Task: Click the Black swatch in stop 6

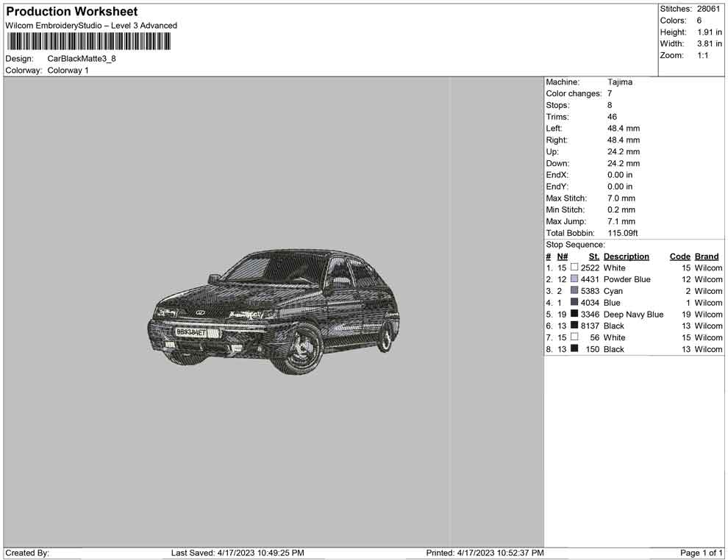Action: coord(574,326)
